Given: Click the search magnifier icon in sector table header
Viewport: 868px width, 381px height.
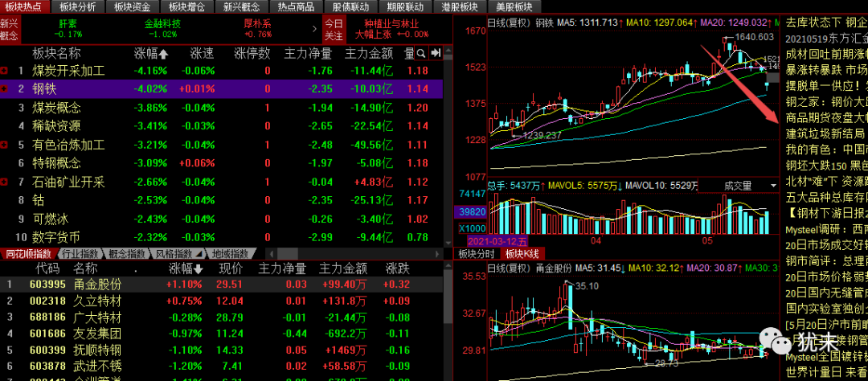Looking at the screenshot, I should [x=421, y=53].
